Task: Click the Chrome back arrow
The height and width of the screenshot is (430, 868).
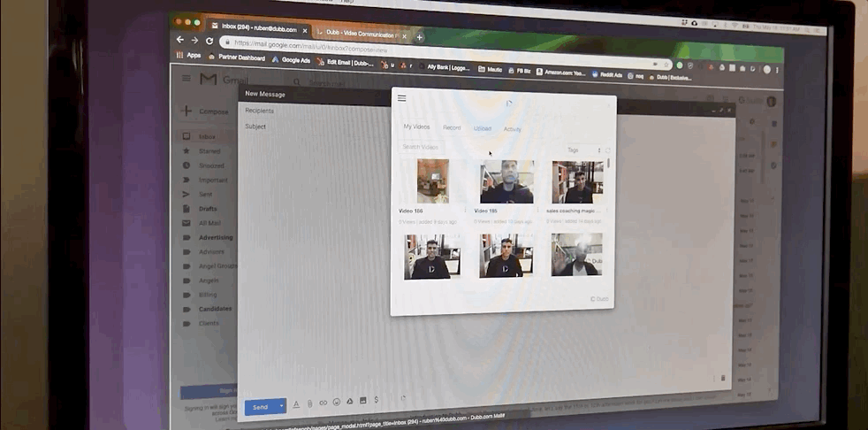Action: 180,39
